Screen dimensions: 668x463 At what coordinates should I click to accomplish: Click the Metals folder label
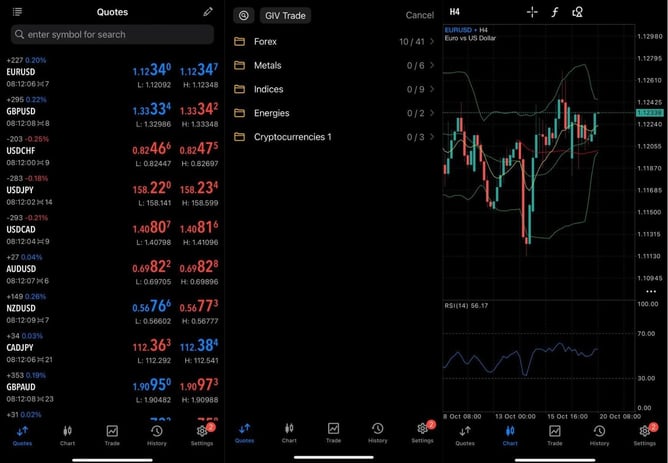[x=268, y=65]
